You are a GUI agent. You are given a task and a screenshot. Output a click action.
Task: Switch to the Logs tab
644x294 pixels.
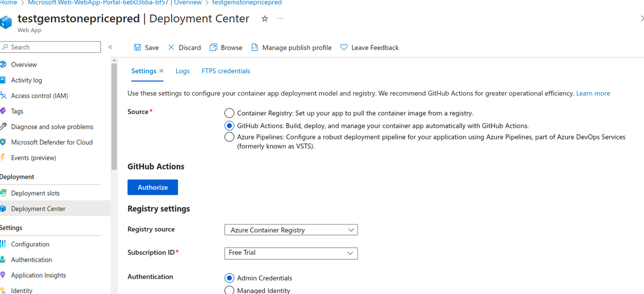click(x=183, y=71)
